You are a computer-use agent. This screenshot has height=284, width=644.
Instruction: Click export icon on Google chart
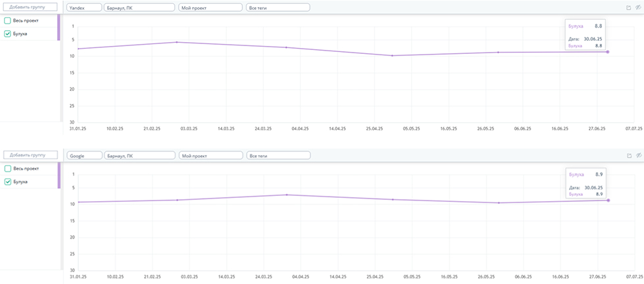pos(629,156)
